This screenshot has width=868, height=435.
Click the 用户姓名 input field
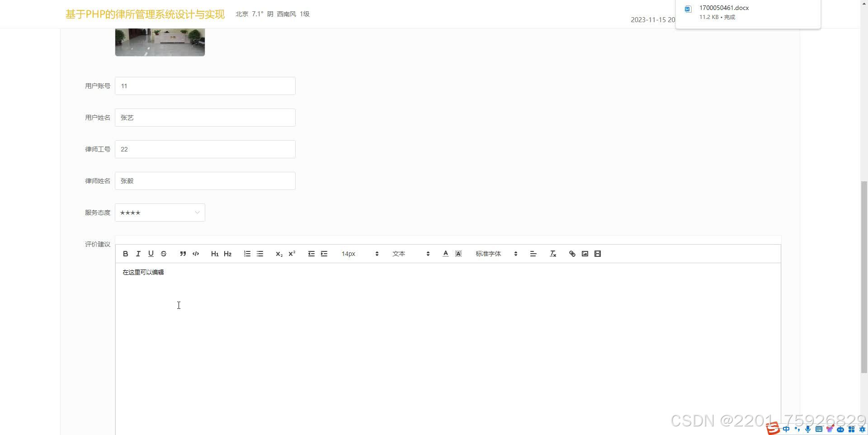pyautogui.click(x=205, y=118)
